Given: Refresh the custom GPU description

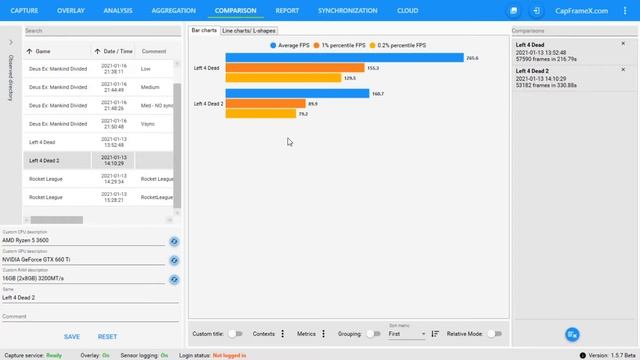Looking at the screenshot, I should [x=174, y=260].
